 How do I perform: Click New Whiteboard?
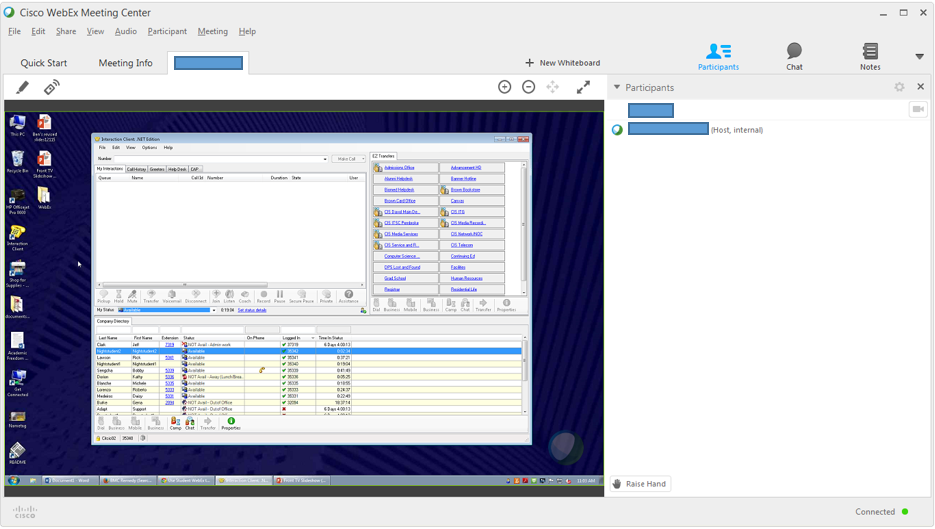(562, 63)
